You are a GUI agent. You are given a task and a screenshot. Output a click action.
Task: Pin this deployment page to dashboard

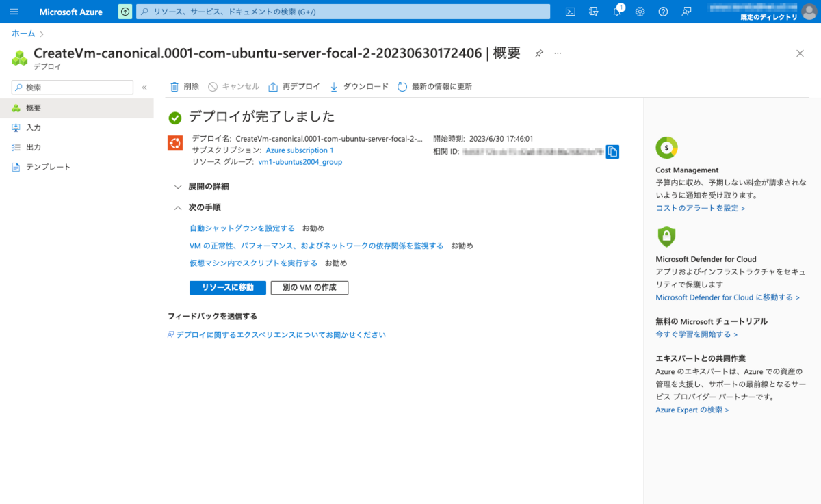pyautogui.click(x=539, y=53)
